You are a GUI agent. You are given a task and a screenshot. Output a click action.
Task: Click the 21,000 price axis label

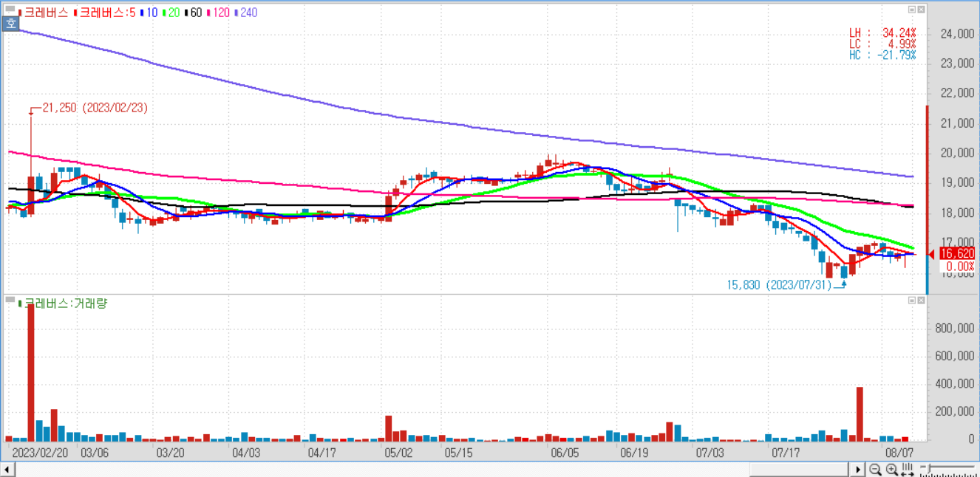pyautogui.click(x=956, y=123)
